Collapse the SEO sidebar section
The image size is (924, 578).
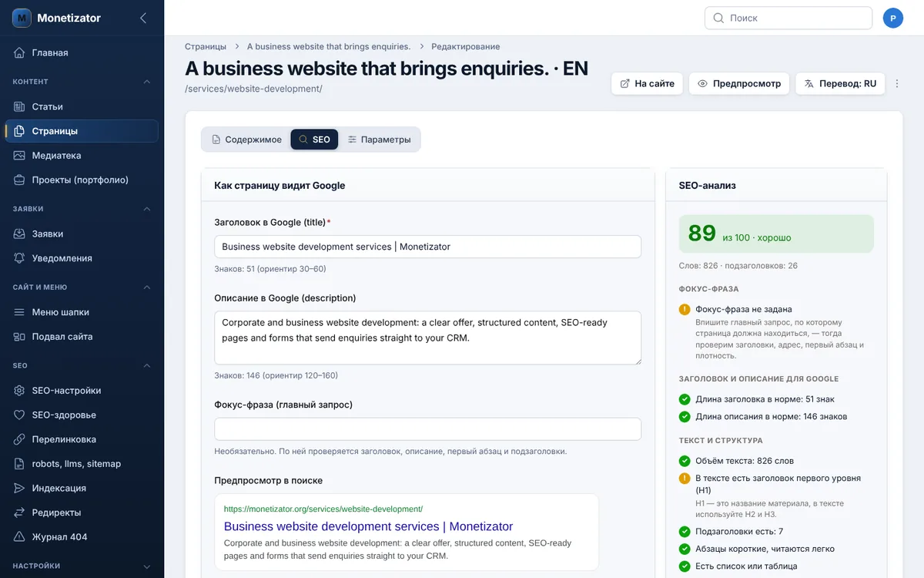pyautogui.click(x=147, y=366)
